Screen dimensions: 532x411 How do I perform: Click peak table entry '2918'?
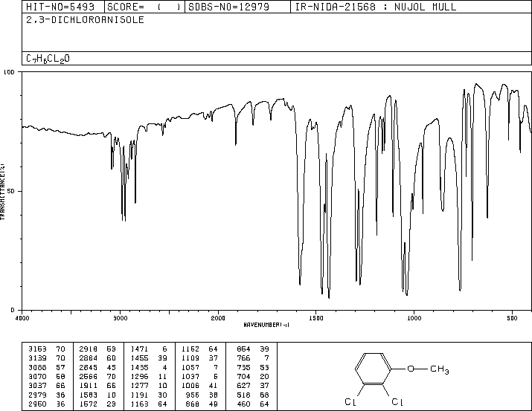89,349
